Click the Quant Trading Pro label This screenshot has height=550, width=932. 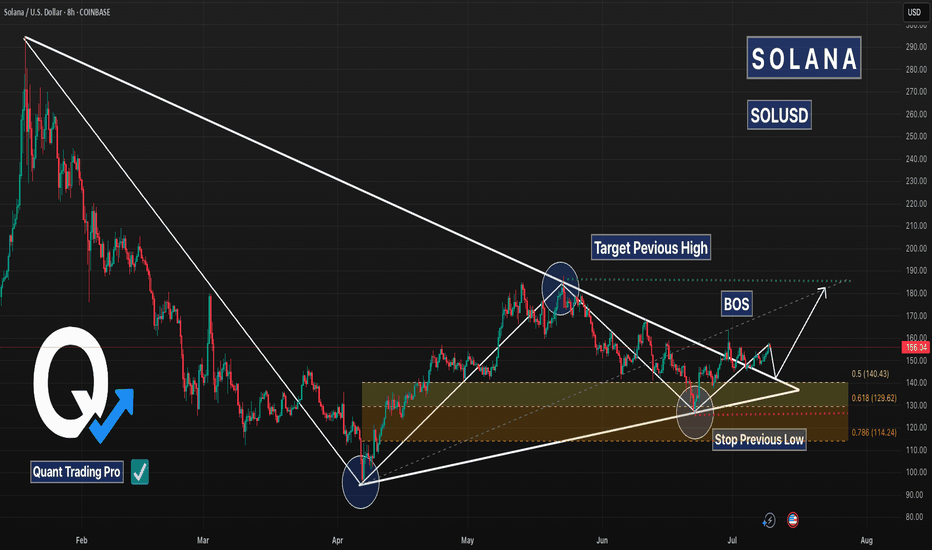coord(77,472)
